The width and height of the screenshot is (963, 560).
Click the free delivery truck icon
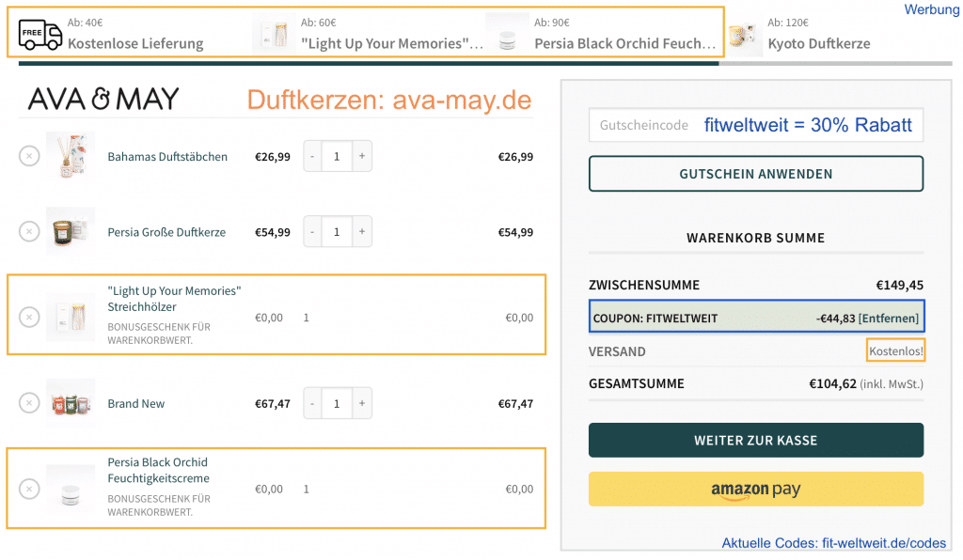point(39,35)
